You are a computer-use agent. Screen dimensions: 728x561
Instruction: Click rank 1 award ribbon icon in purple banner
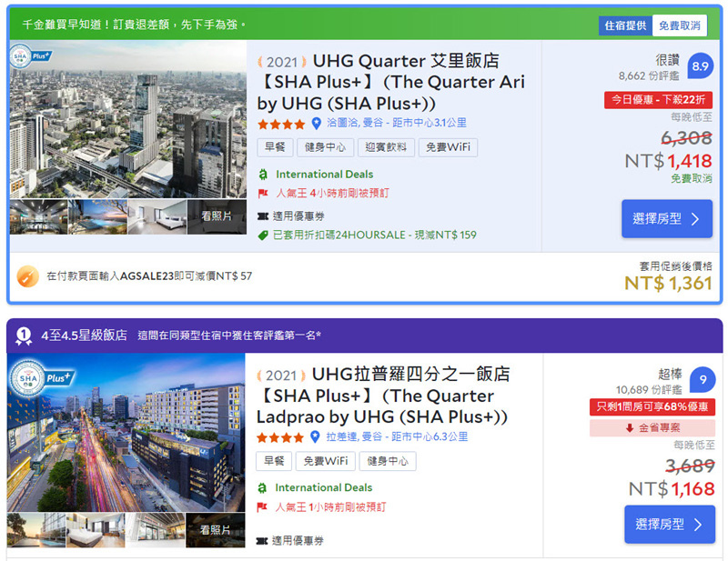(24, 336)
